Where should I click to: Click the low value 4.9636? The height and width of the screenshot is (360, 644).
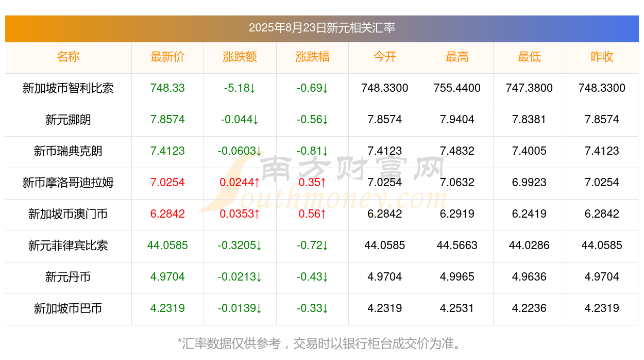[530, 277]
